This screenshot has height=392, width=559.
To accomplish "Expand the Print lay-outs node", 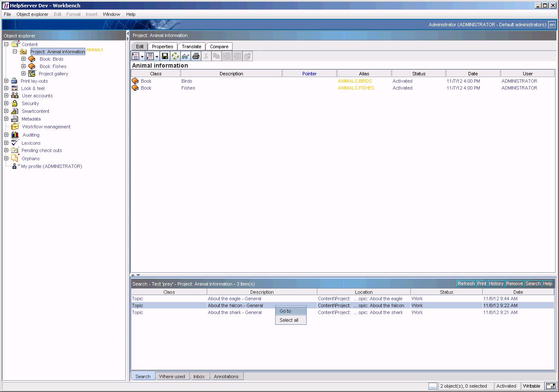I will 6,81.
